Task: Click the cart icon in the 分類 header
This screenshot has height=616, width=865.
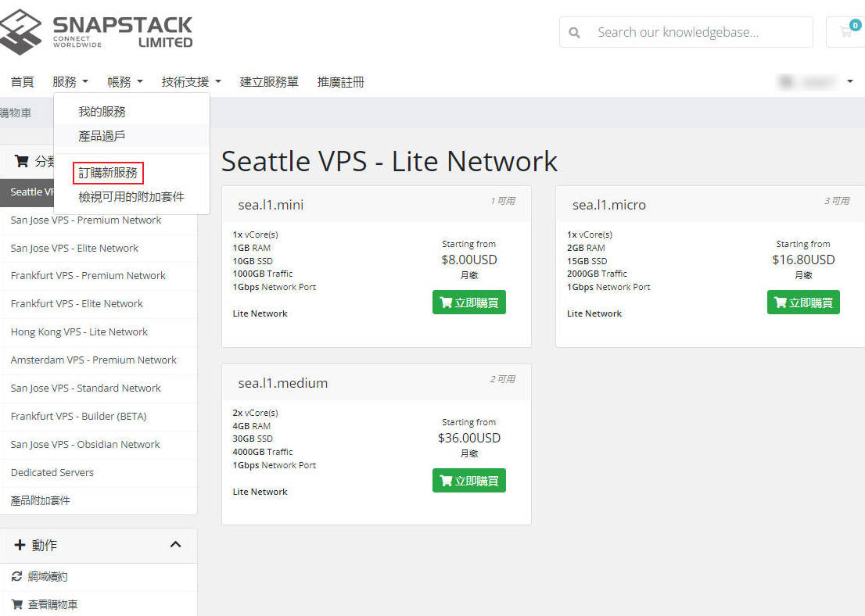Action: click(x=22, y=161)
